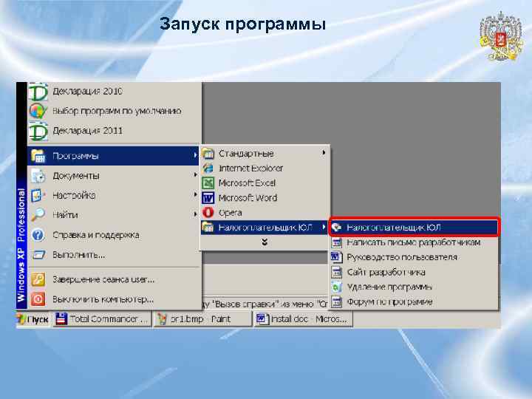
Task: Switch to Instal.doc Microsoft Word taskbar button
Action: [304, 319]
